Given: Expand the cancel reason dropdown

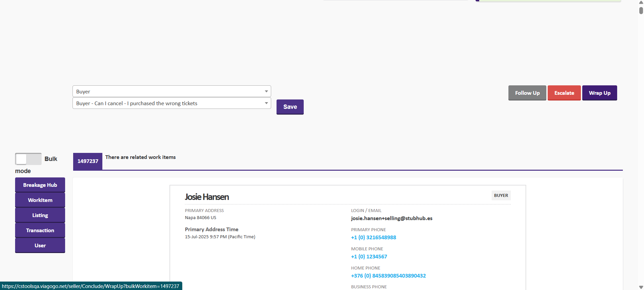Looking at the screenshot, I should click(171, 103).
